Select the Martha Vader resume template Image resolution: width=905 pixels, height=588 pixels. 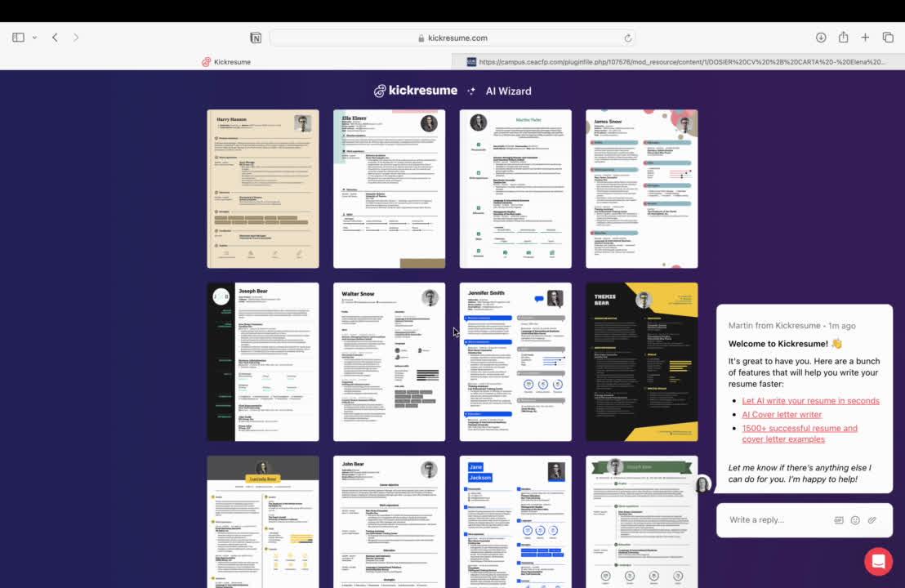coord(515,189)
